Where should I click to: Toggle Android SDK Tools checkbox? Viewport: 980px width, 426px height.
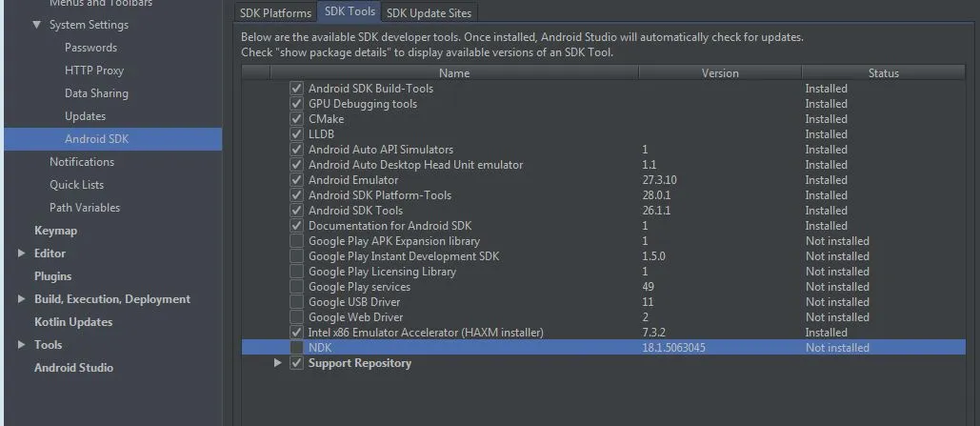(296, 211)
